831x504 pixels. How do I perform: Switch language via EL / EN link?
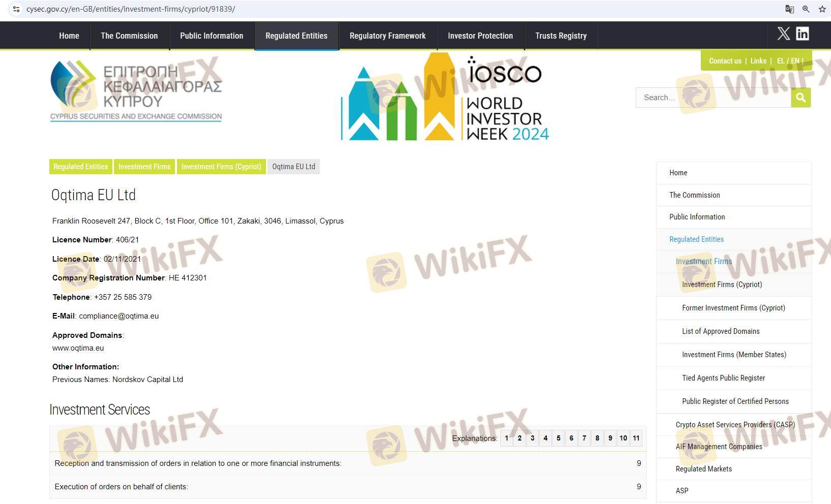(788, 61)
